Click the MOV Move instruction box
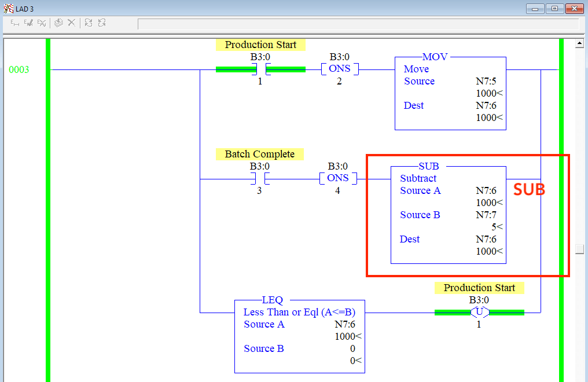Screen dimensions: 588x382 (450, 93)
